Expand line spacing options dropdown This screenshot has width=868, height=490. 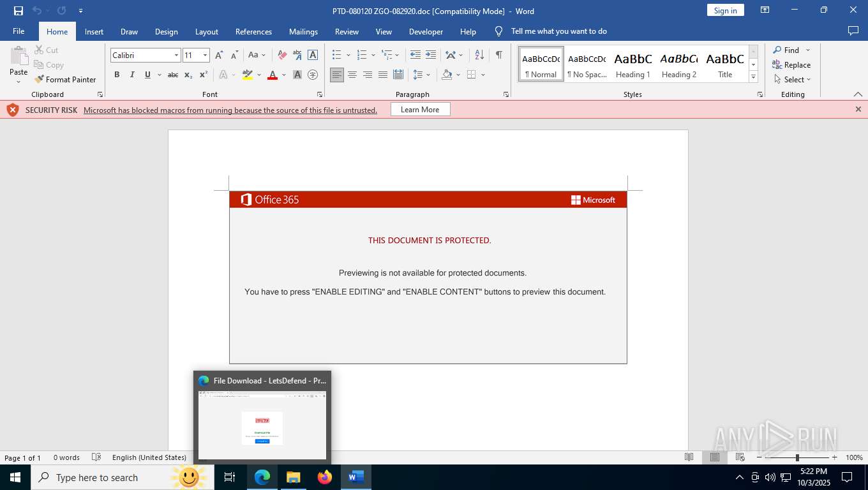tap(428, 75)
